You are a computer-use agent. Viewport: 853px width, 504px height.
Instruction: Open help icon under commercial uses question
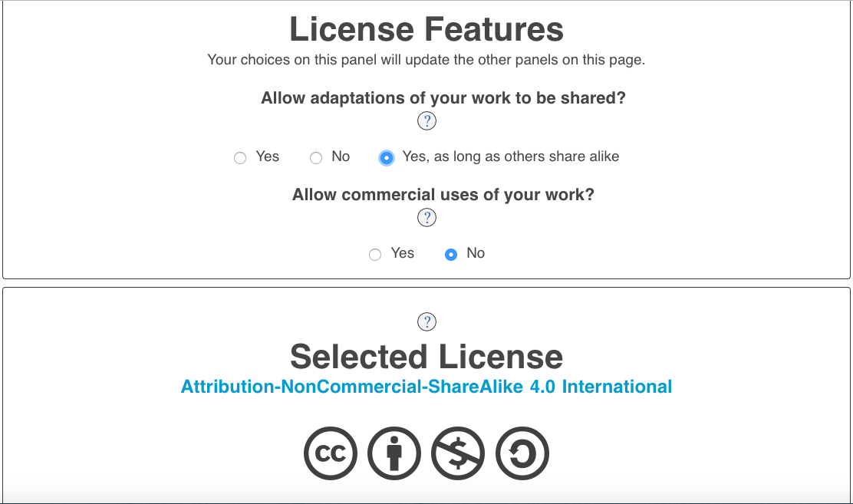426,218
